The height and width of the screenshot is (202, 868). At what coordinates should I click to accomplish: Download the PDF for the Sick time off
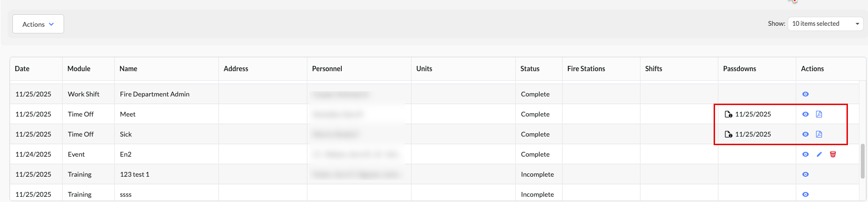(819, 134)
